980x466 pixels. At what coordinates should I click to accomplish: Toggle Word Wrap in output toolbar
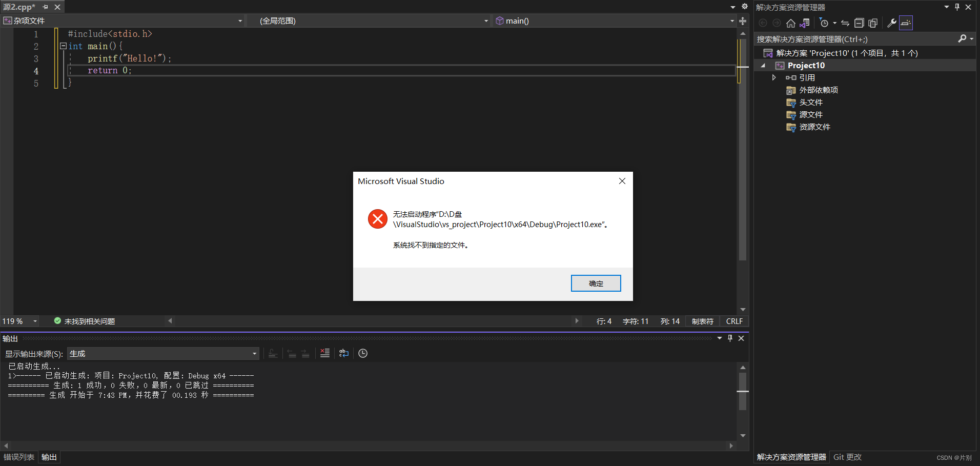344,353
